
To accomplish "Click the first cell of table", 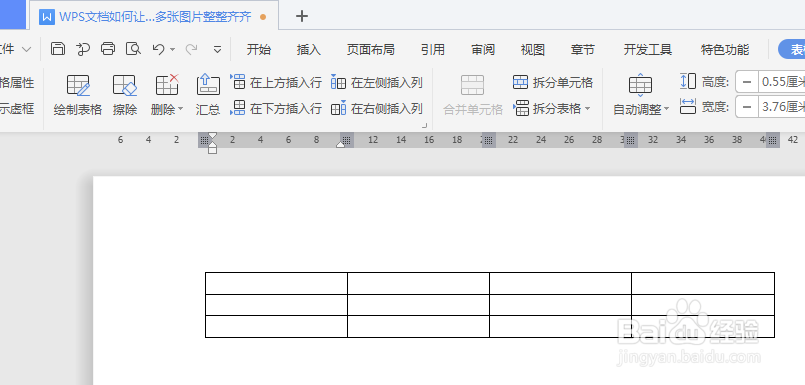I will click(x=276, y=283).
